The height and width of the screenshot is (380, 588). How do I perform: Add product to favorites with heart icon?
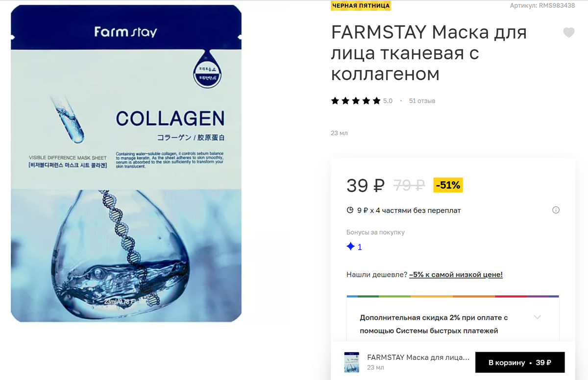568,33
